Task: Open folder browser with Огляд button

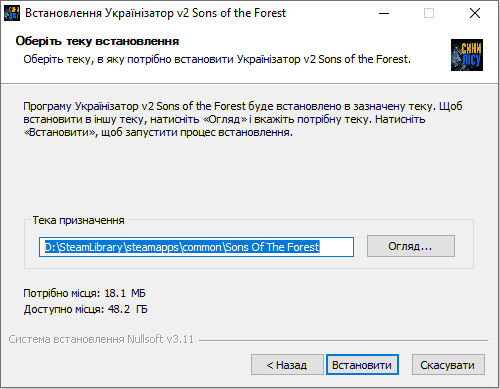Action: coord(411,246)
